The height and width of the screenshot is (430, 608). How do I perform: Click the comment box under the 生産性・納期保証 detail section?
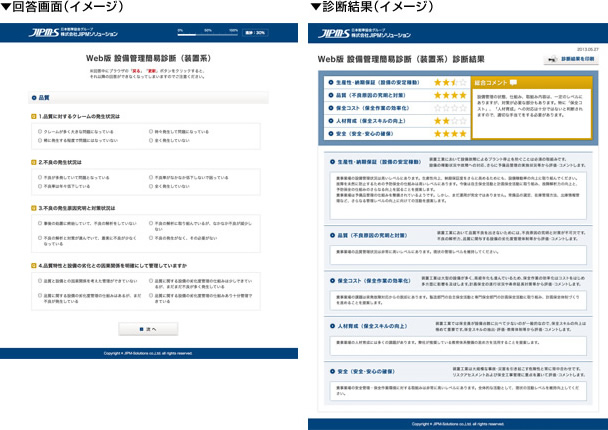(x=458, y=196)
